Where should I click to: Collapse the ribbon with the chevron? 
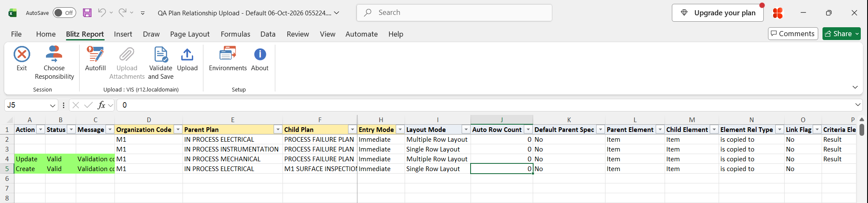855,87
